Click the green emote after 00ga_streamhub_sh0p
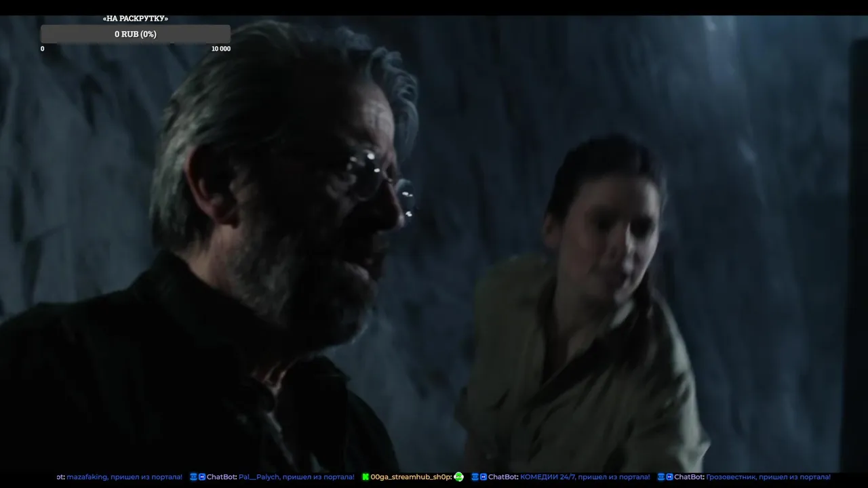The width and height of the screenshot is (868, 488). point(459,477)
